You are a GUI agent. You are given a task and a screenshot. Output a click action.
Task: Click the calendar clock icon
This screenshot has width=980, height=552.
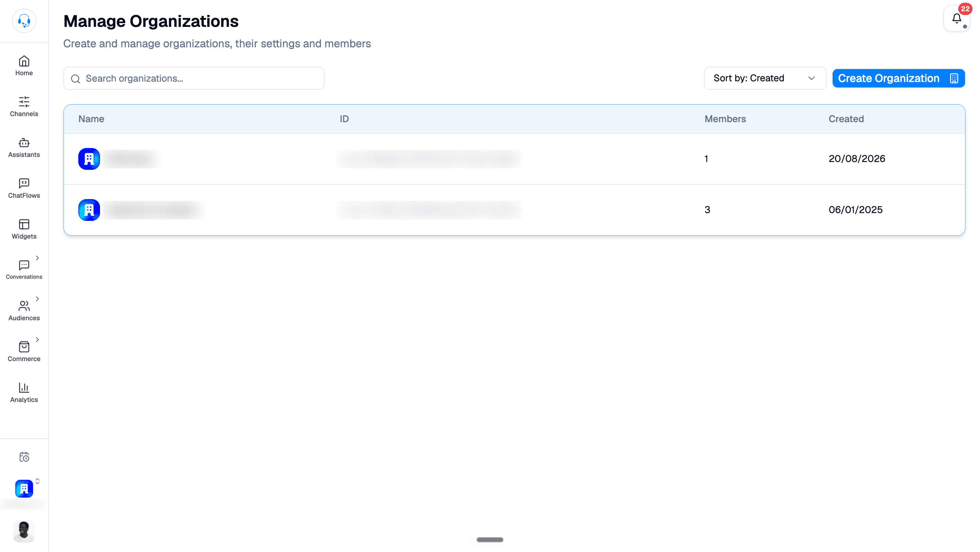24,456
